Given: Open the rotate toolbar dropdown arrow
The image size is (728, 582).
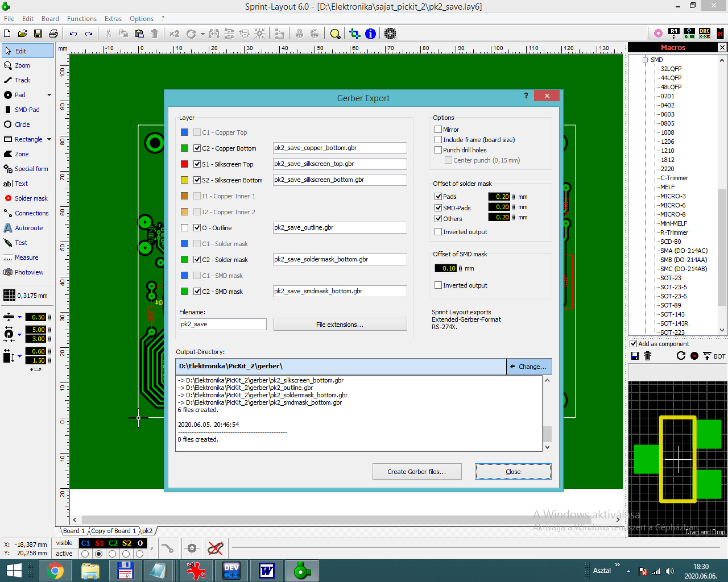Looking at the screenshot, I should click(x=202, y=34).
